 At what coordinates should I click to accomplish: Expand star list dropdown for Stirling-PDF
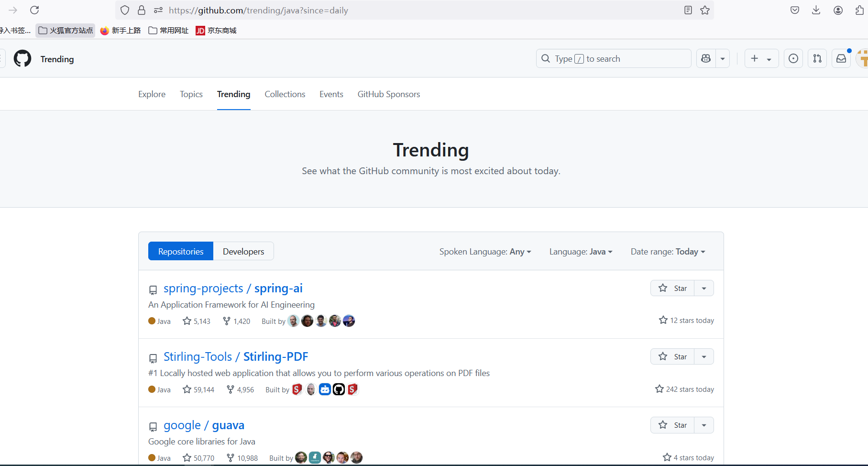point(704,356)
